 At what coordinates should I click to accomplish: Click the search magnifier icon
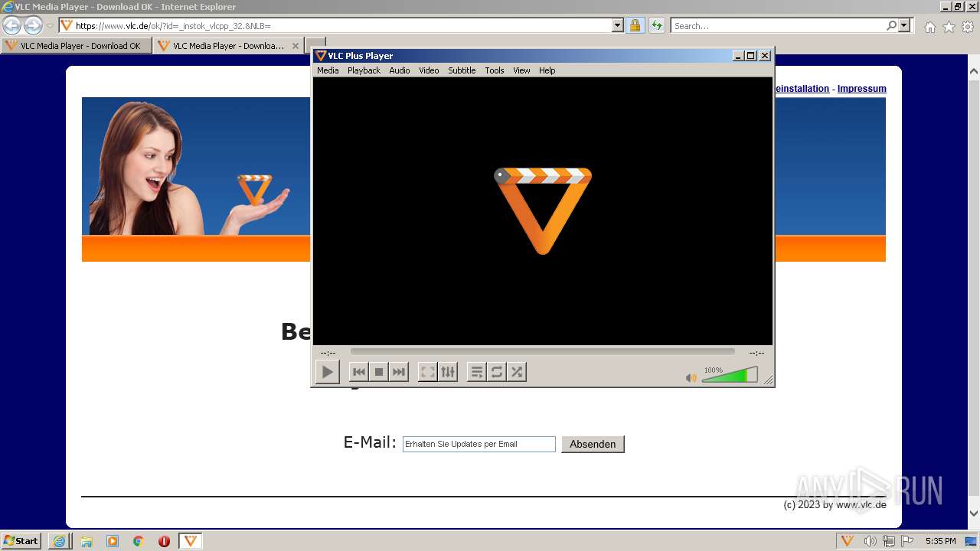891,25
